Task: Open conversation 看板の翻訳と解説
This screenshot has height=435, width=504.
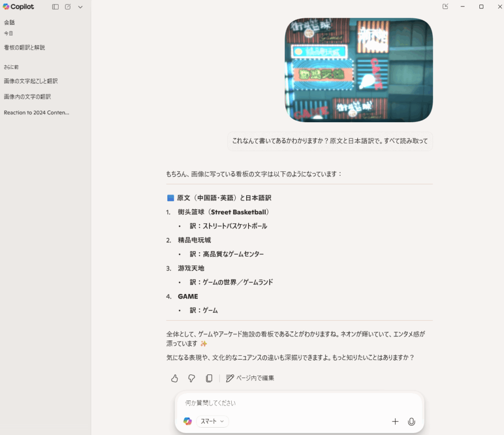Action: tap(25, 48)
